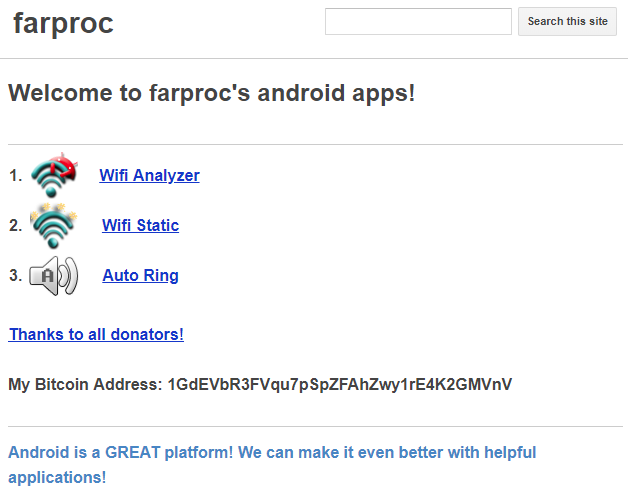Click the Welcome to farproc's android apps heading
This screenshot has width=628, height=498.
(211, 93)
